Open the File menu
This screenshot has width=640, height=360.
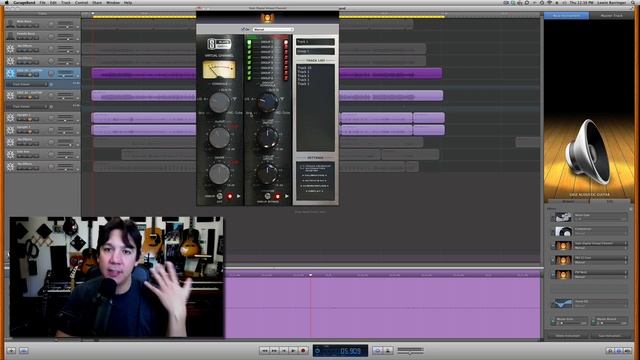click(42, 2)
